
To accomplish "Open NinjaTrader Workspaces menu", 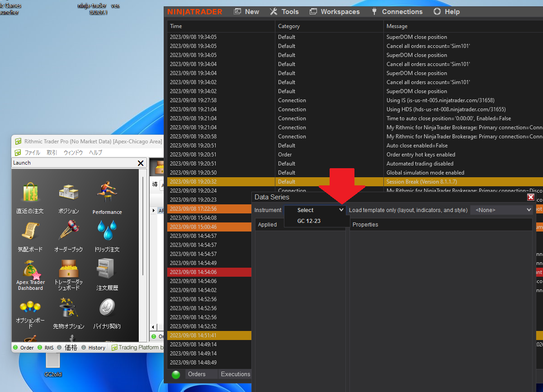I will tap(335, 12).
